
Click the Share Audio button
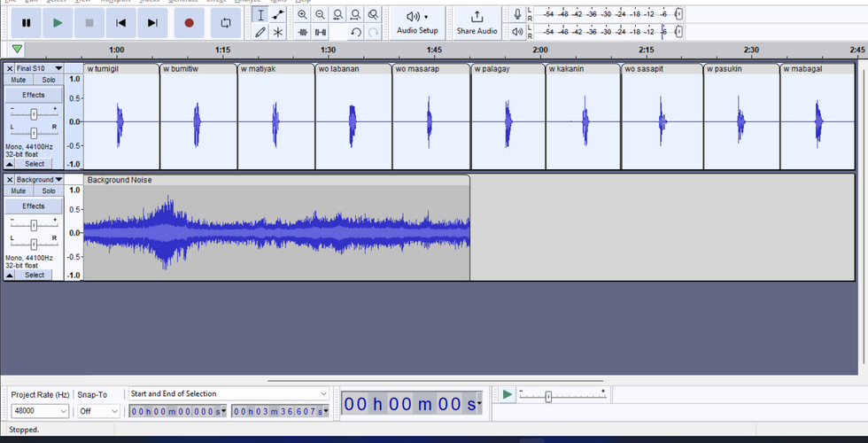(477, 23)
